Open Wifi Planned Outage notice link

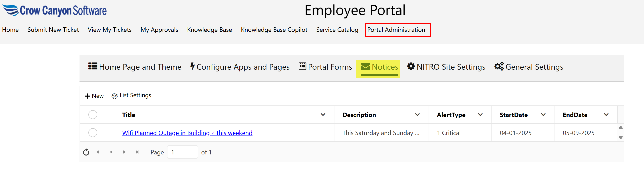(x=187, y=133)
